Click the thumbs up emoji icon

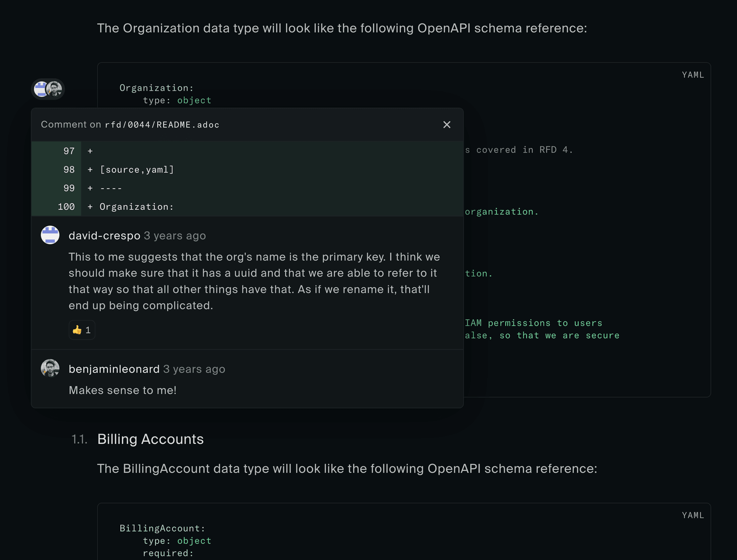click(77, 330)
